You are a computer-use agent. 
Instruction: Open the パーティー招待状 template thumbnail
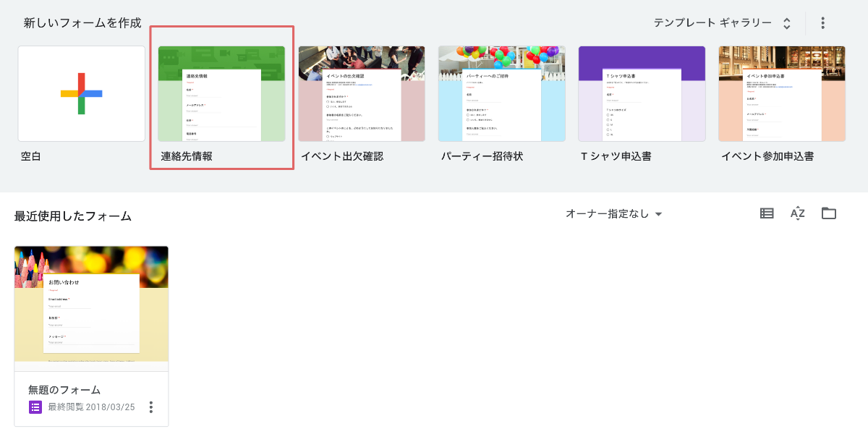[x=501, y=94]
